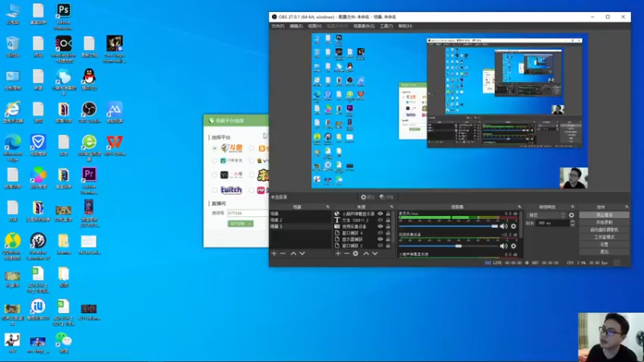Viewport: 644px width, 362px height.
Task: Open WPS Office desktop icon
Action: pyautogui.click(x=114, y=146)
